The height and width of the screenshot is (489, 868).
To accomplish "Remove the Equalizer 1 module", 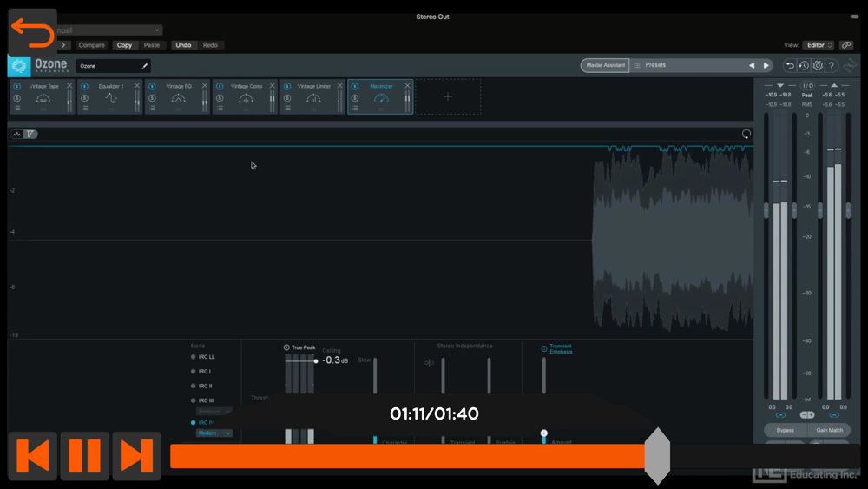I will (x=137, y=85).
